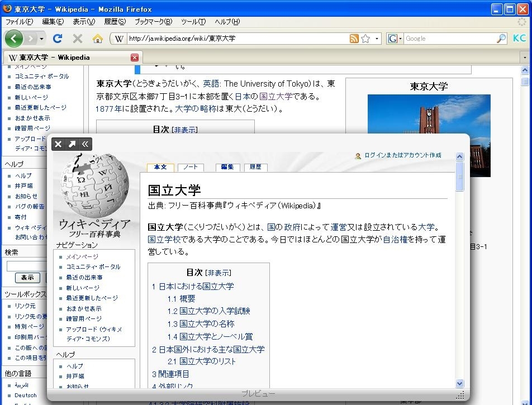Screen dimensions: 532x405
Task: Reload the page with the Refresh icon
Action: coord(58,39)
